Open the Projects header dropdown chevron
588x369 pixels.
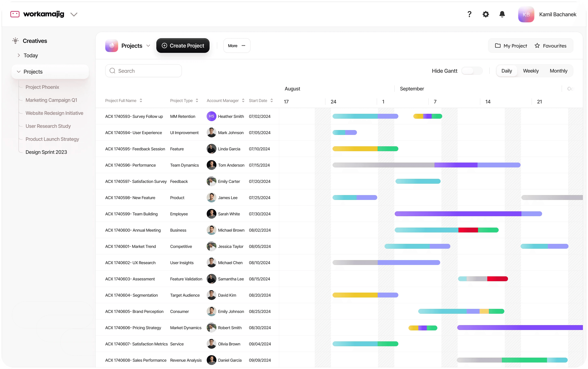point(148,46)
